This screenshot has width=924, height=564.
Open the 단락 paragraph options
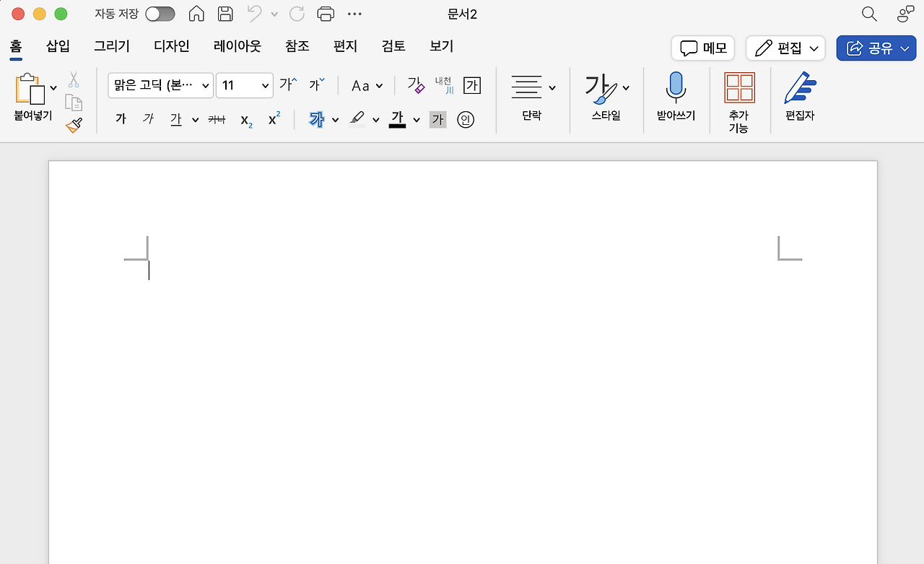(x=533, y=97)
